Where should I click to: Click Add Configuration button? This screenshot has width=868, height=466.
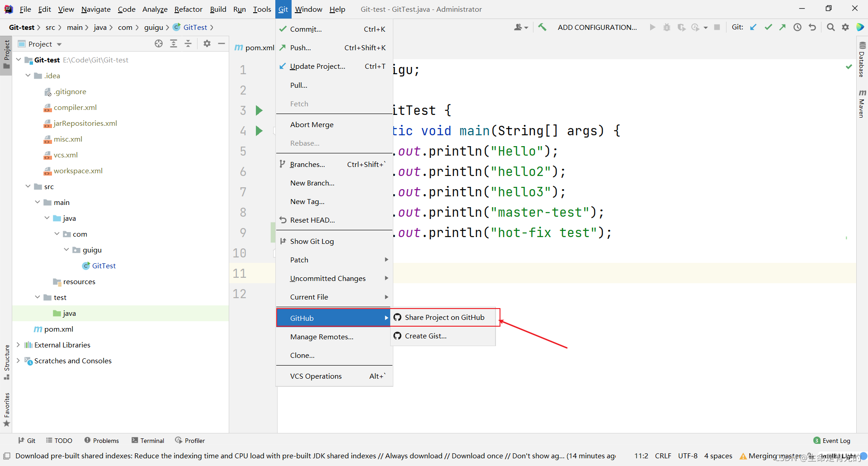tap(597, 27)
